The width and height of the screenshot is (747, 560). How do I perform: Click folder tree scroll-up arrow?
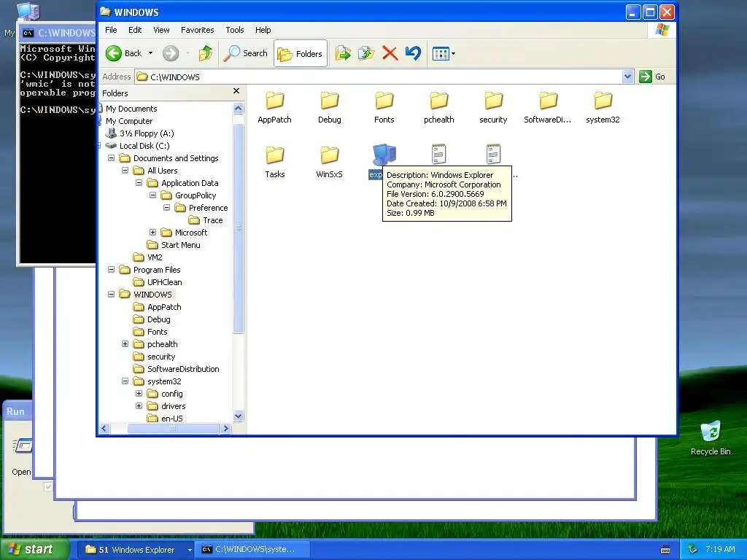point(239,109)
